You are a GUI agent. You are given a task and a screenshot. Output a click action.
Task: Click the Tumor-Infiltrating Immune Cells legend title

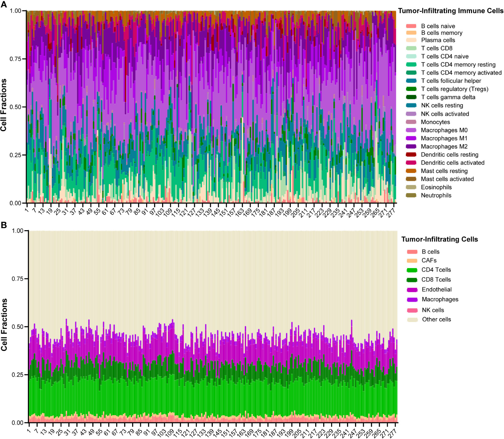(451, 11)
